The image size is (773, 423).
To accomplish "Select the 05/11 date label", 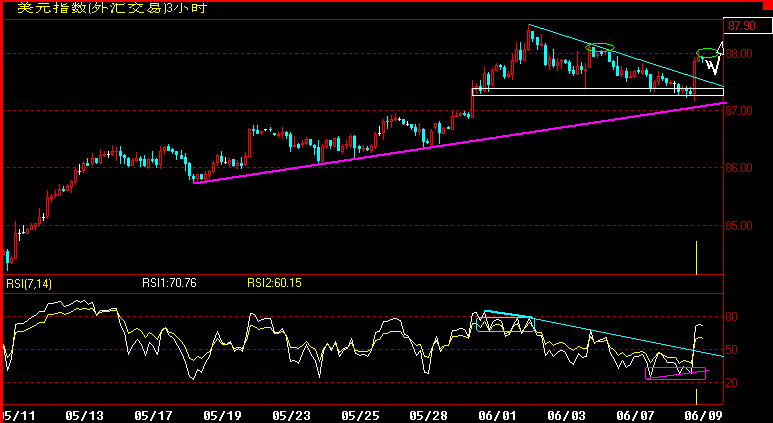I will (x=18, y=416).
